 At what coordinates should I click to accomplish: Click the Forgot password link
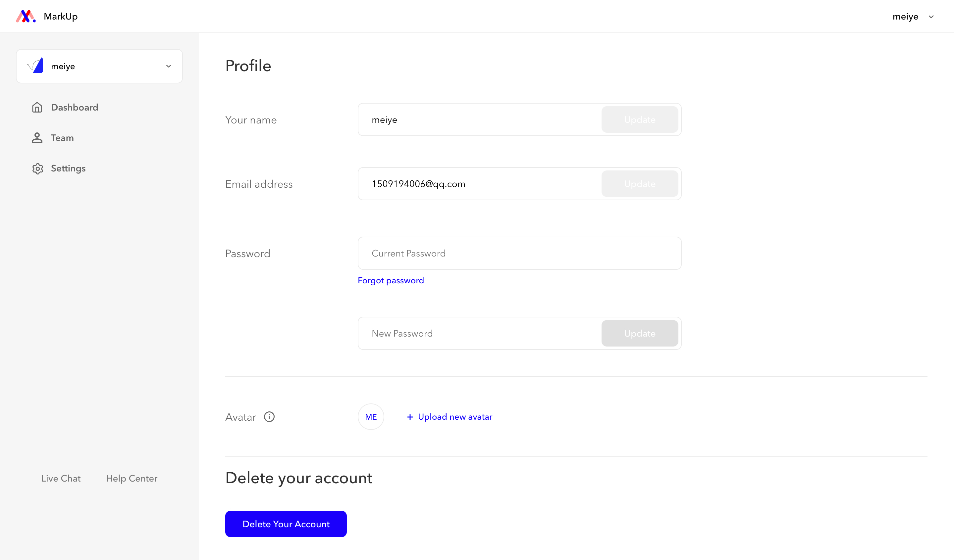click(391, 280)
